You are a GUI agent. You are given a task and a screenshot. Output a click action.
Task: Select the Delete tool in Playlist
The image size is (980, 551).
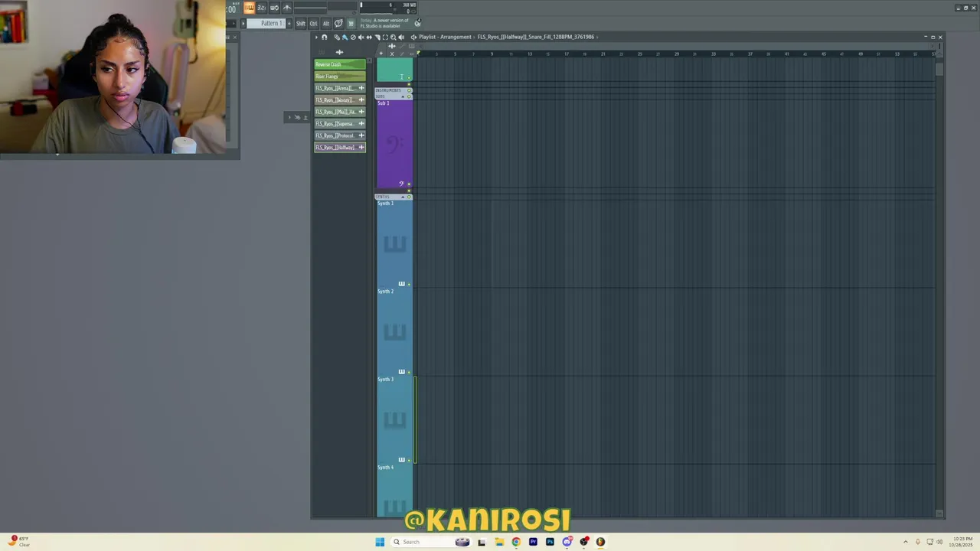pos(353,37)
